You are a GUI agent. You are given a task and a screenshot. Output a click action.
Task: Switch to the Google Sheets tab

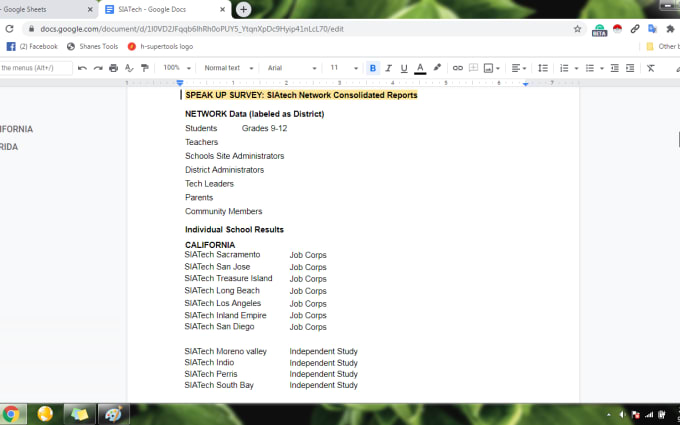43,9
